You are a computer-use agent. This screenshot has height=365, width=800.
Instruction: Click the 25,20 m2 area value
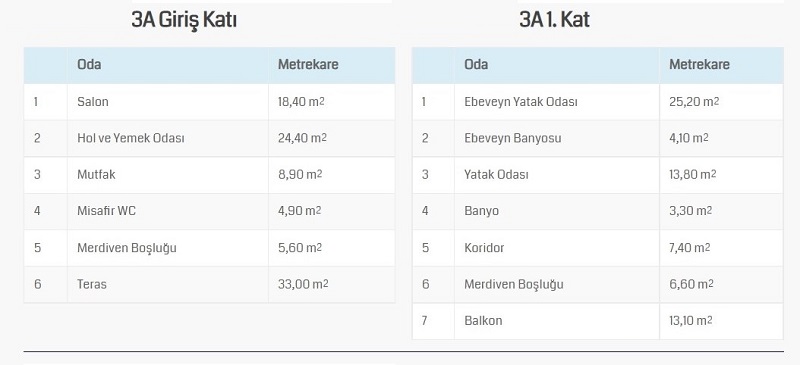[694, 102]
